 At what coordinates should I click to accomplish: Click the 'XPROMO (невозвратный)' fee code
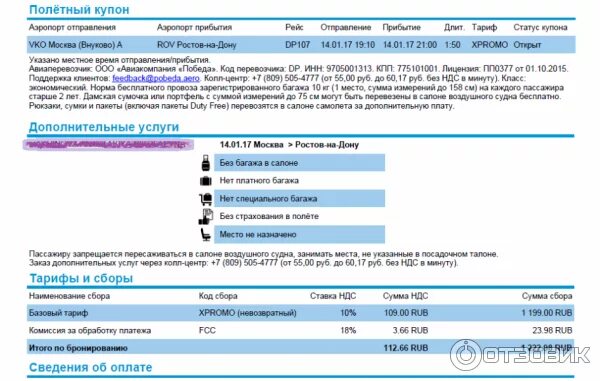tap(248, 313)
